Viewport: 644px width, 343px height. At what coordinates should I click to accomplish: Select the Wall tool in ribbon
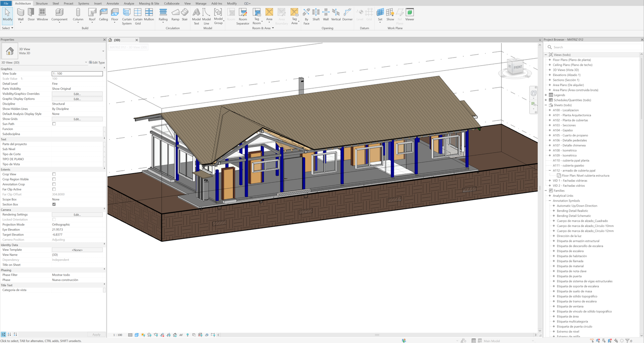coord(21,14)
